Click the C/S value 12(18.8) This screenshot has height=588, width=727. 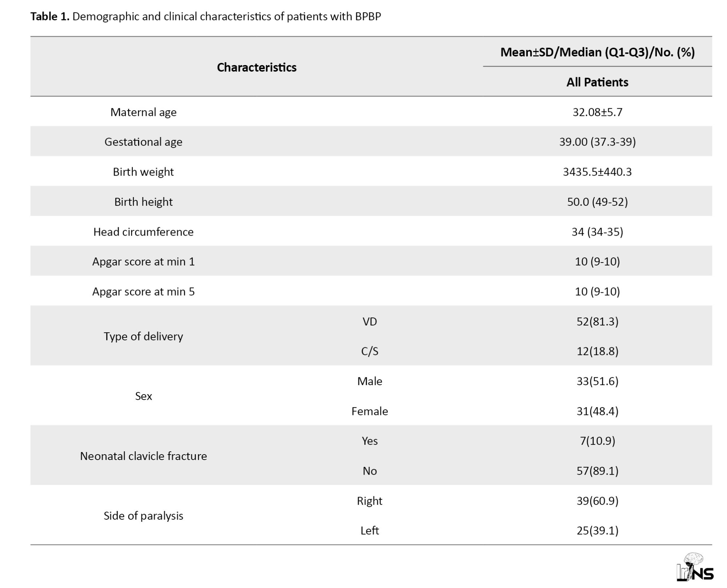[x=597, y=351]
